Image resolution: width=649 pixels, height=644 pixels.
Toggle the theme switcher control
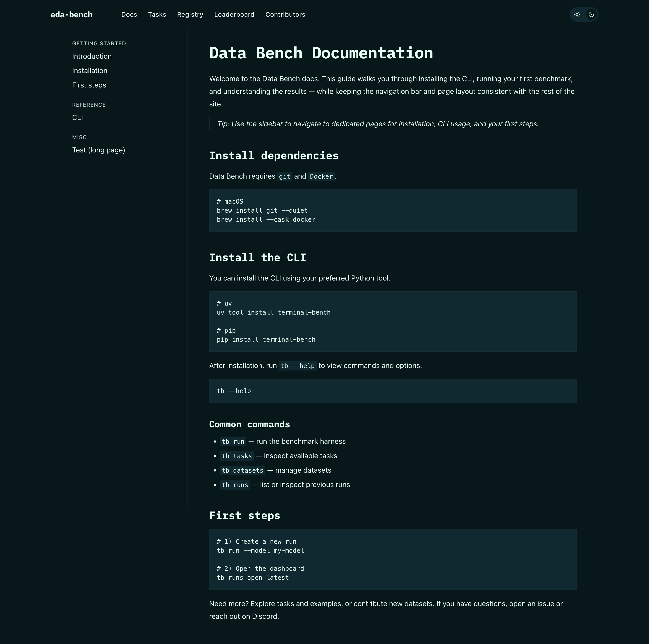pyautogui.click(x=584, y=14)
